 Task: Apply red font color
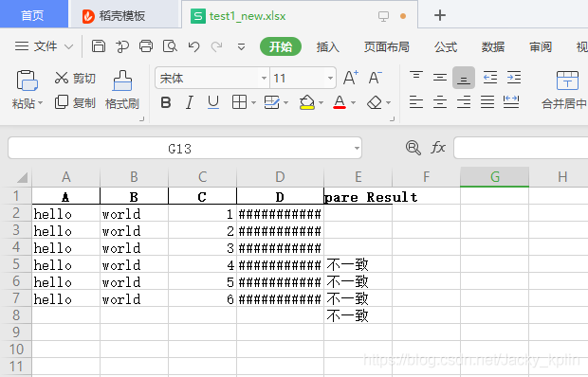click(340, 102)
